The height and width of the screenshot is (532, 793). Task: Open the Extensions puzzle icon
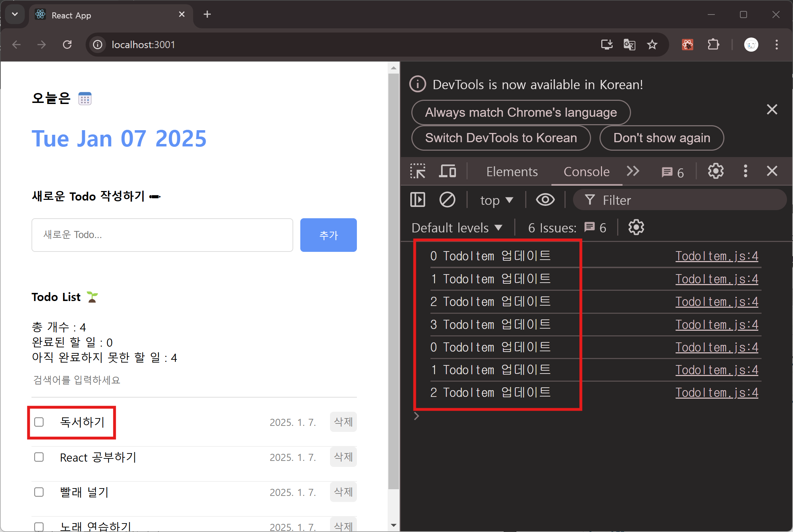pyautogui.click(x=713, y=45)
